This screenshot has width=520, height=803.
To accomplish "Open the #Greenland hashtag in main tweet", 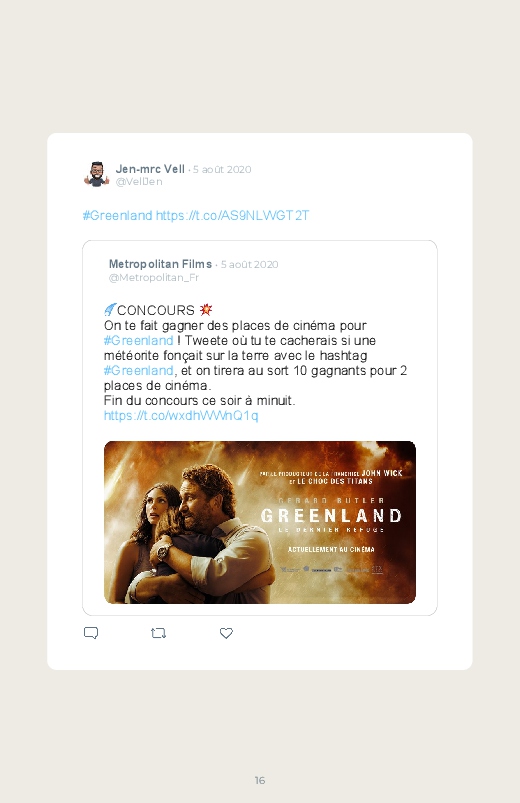I will (x=118, y=216).
